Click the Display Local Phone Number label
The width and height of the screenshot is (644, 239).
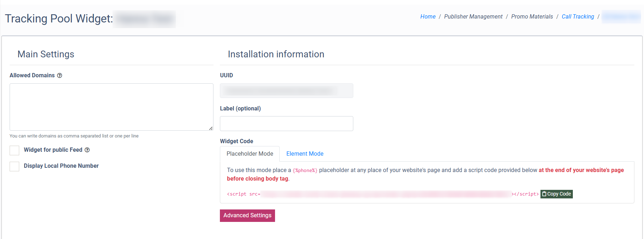[x=61, y=166]
